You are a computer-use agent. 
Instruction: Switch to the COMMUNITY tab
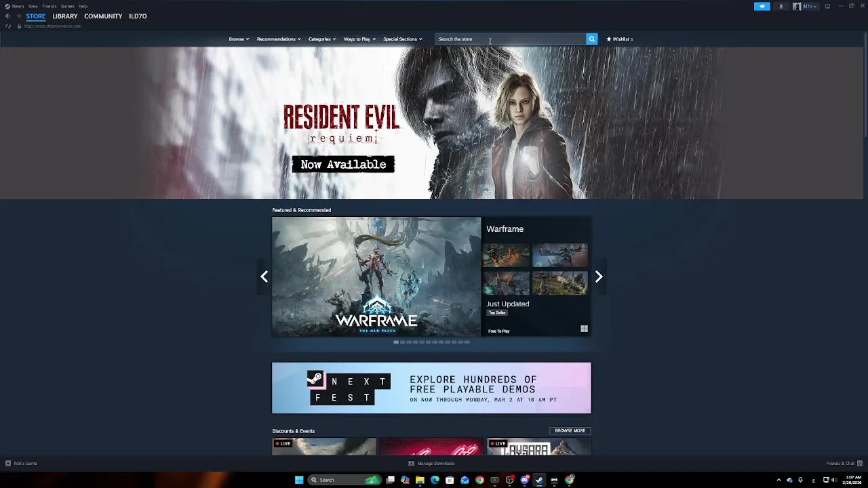(x=103, y=16)
